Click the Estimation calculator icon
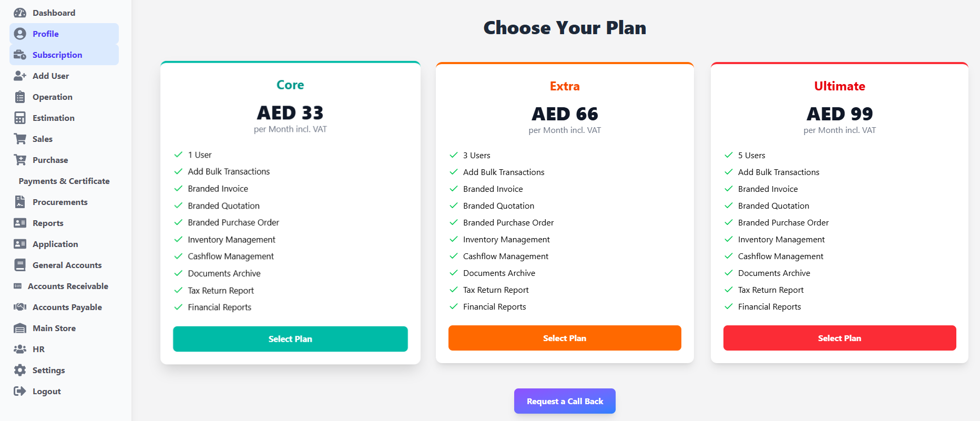Screen dimensions: 980x421 click(20, 118)
